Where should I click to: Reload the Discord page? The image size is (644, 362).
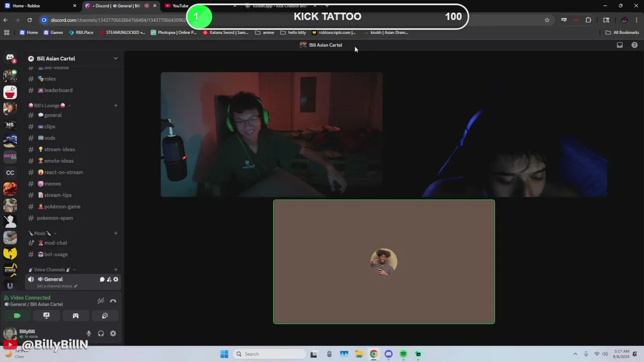(x=30, y=20)
